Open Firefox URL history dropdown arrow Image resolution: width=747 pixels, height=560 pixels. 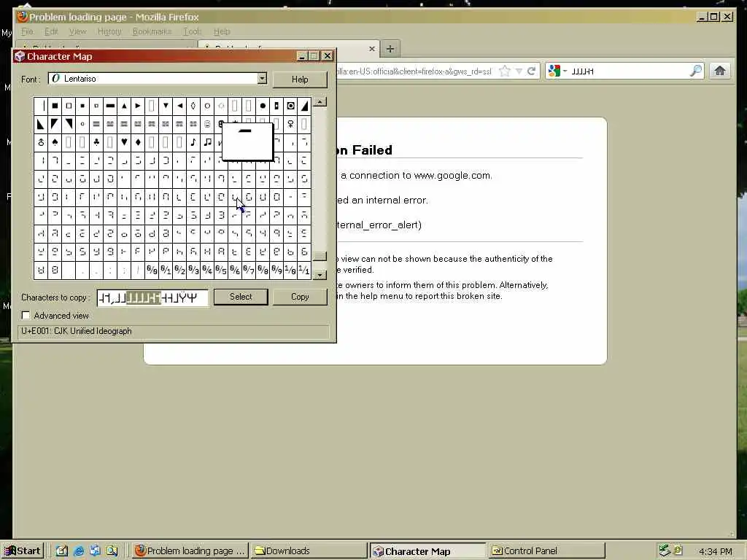pos(519,71)
